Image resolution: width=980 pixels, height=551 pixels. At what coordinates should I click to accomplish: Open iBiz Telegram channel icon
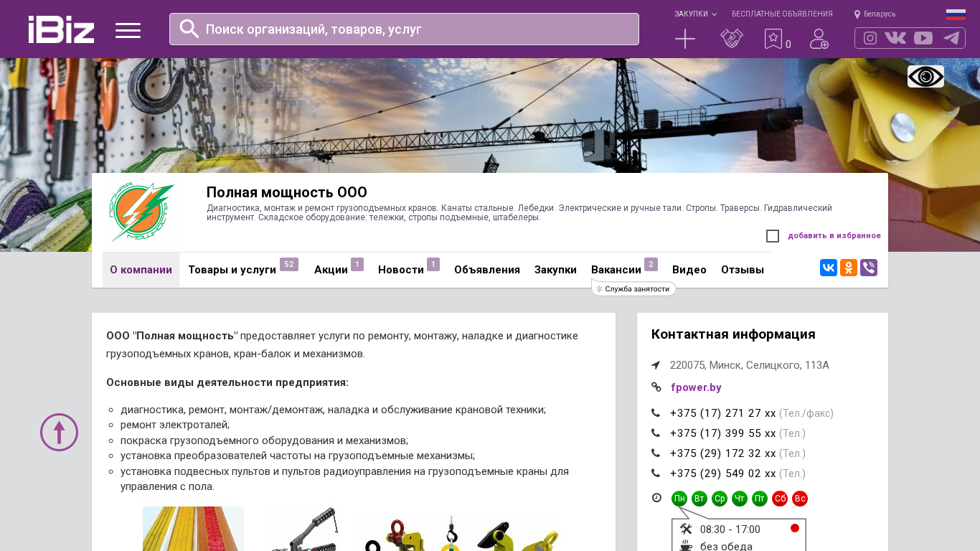[951, 38]
